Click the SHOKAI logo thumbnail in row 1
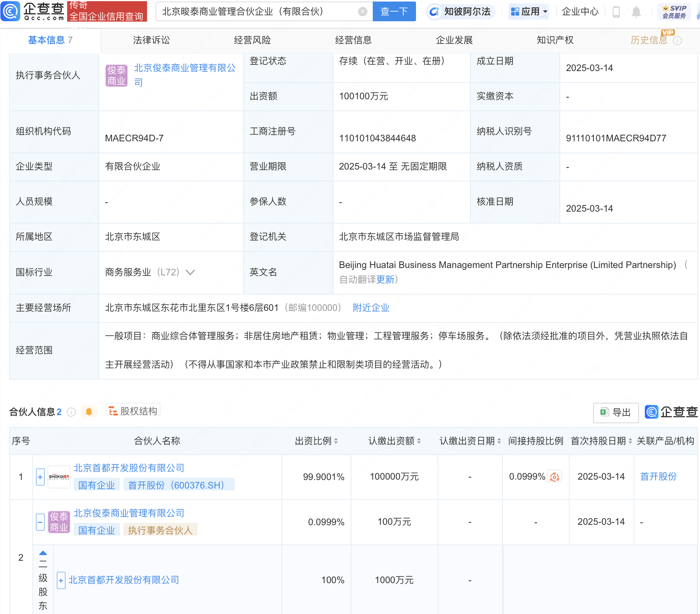This screenshot has height=614, width=700. [x=59, y=477]
